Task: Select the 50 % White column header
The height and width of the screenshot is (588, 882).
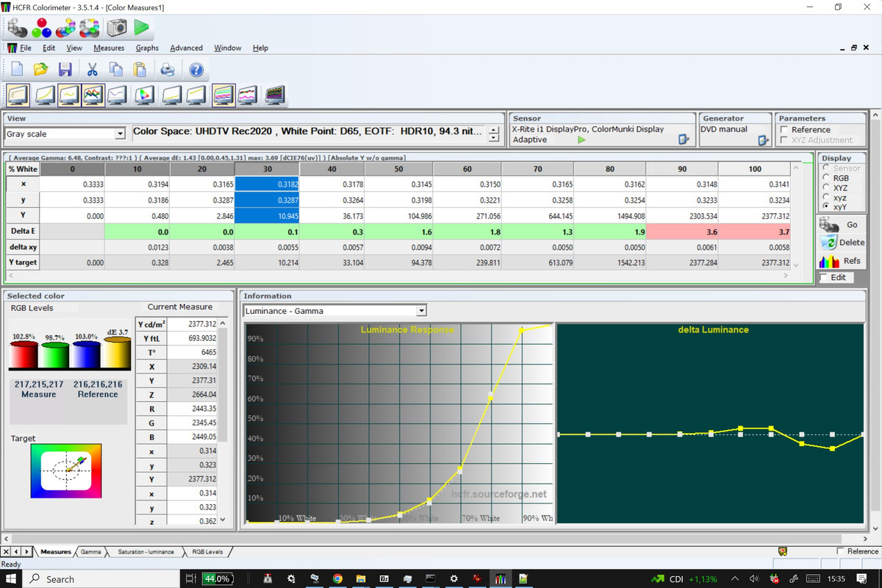Action: 398,169
